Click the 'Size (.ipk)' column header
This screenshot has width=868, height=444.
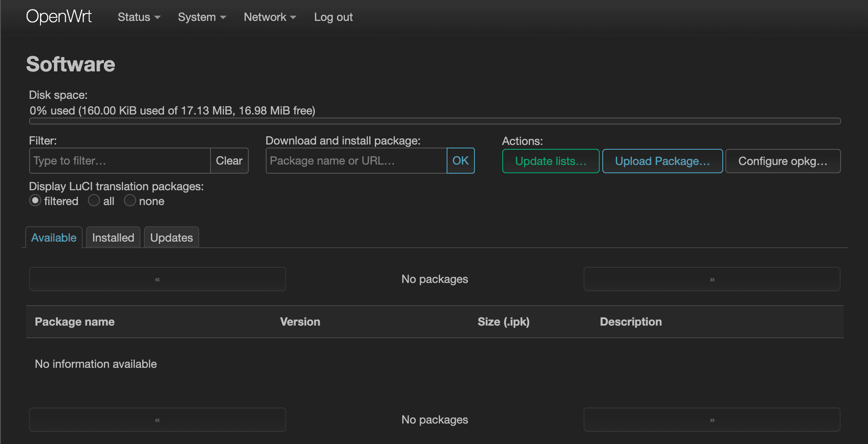pyautogui.click(x=504, y=322)
